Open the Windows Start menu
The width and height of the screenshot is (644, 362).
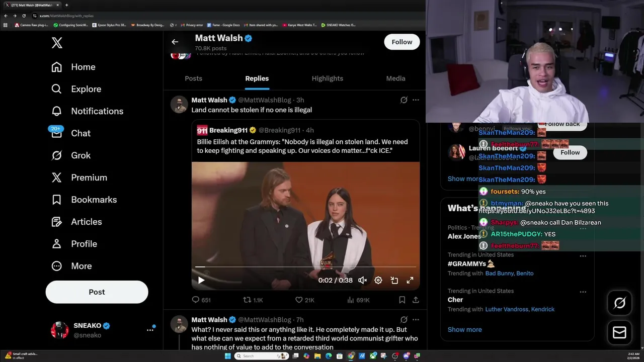pyautogui.click(x=227, y=356)
